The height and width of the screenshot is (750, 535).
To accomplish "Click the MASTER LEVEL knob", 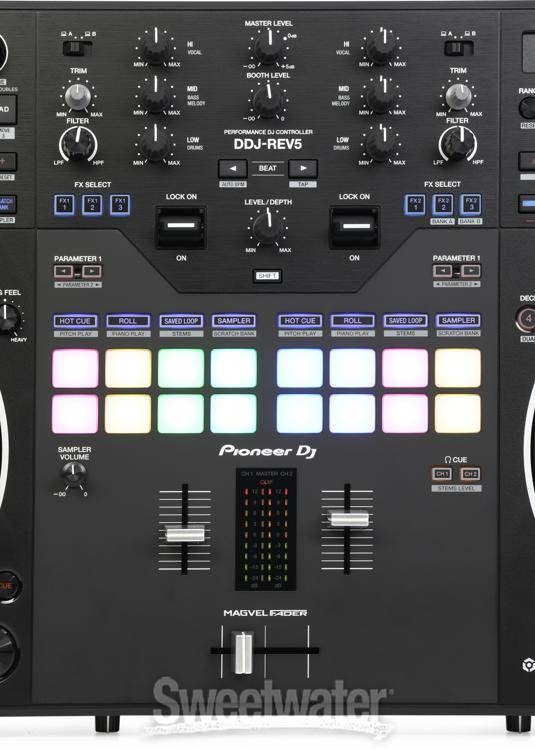I will click(x=268, y=48).
